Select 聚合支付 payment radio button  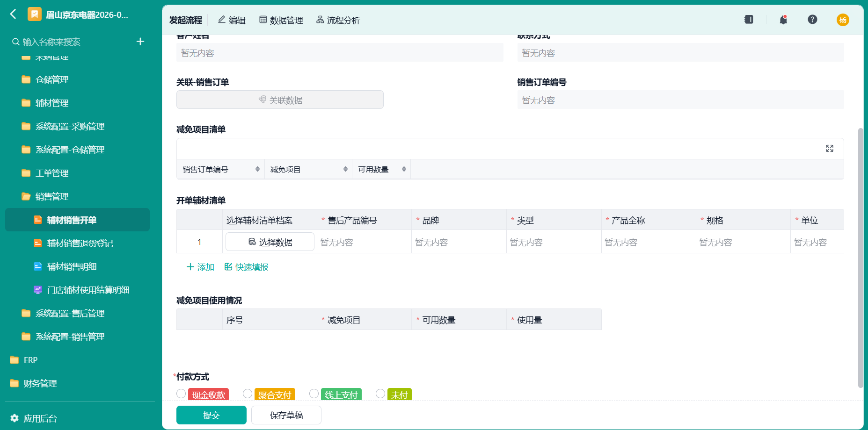pyautogui.click(x=248, y=394)
